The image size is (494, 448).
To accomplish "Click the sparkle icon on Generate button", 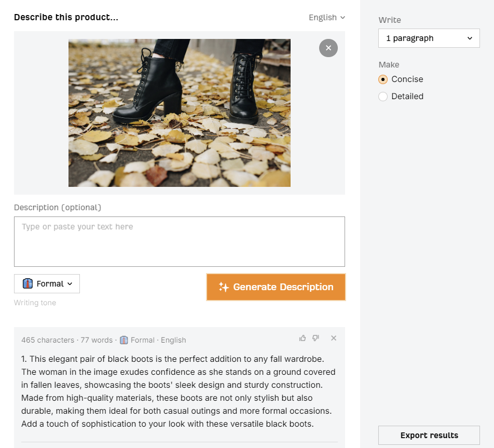I will [224, 287].
